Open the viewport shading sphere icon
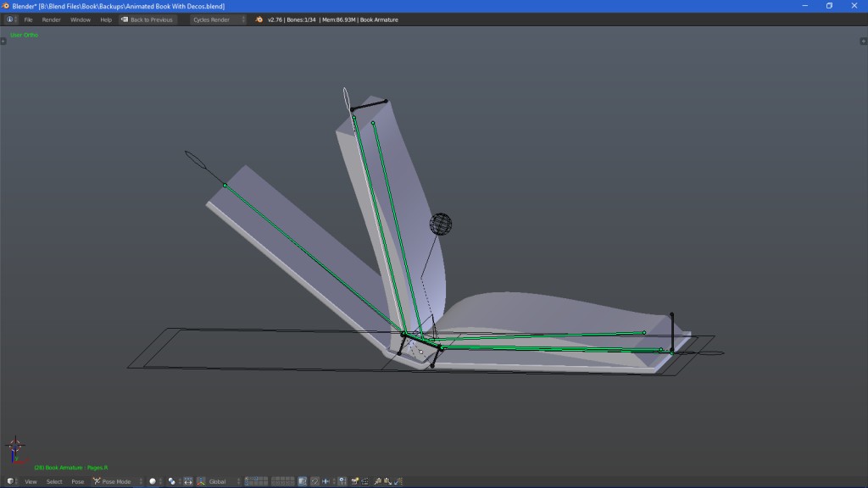This screenshot has height=488, width=868. click(x=153, y=481)
